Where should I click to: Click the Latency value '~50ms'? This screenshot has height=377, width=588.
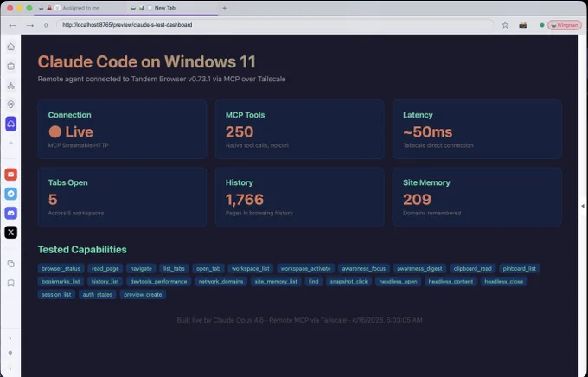pos(427,131)
